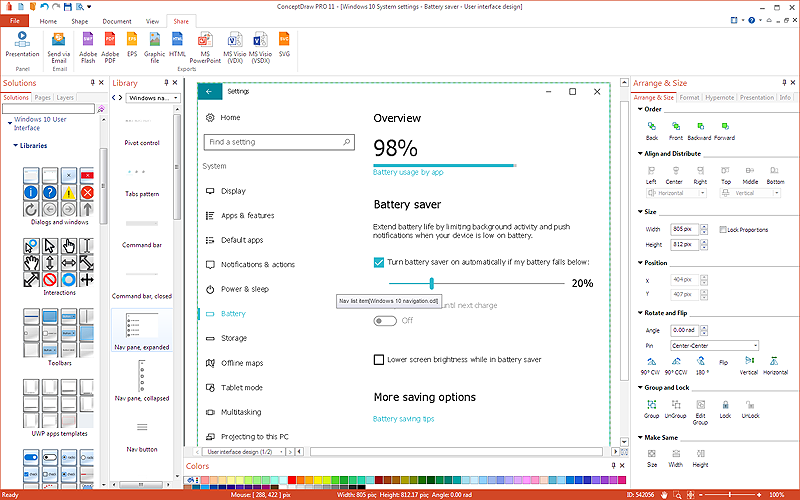Align objects Left

pyautogui.click(x=651, y=171)
